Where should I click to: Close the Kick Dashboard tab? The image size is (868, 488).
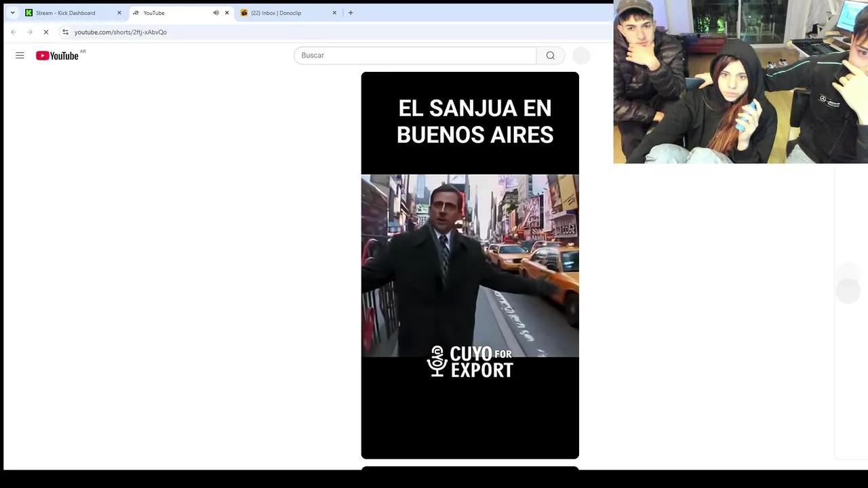(119, 13)
